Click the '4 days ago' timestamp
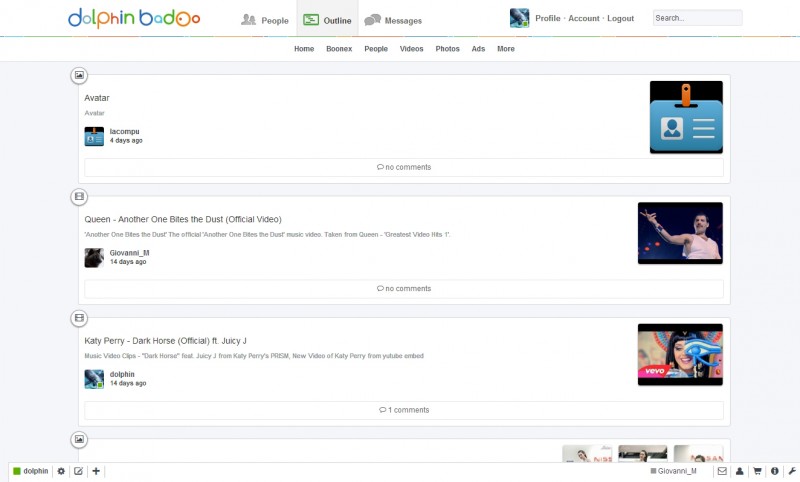 coord(126,141)
